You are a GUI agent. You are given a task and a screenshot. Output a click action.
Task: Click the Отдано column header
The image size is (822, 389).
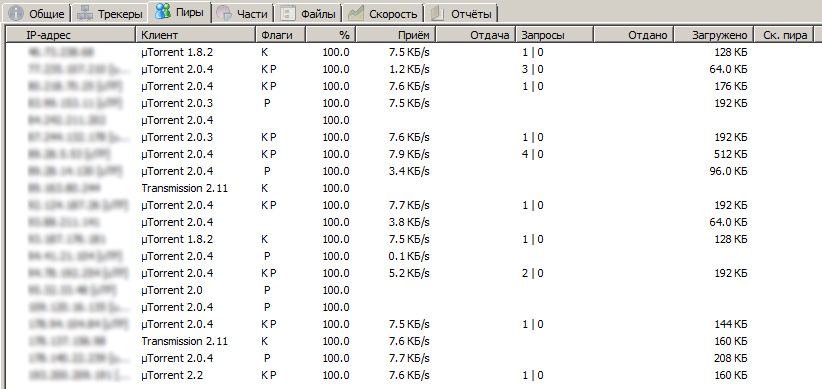(x=634, y=35)
